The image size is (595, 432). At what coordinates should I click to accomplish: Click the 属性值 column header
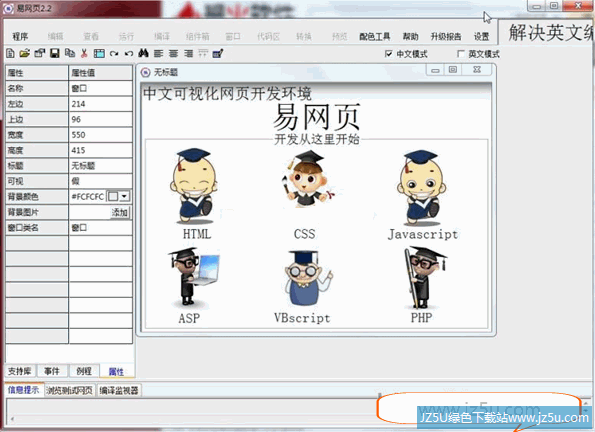[101, 73]
